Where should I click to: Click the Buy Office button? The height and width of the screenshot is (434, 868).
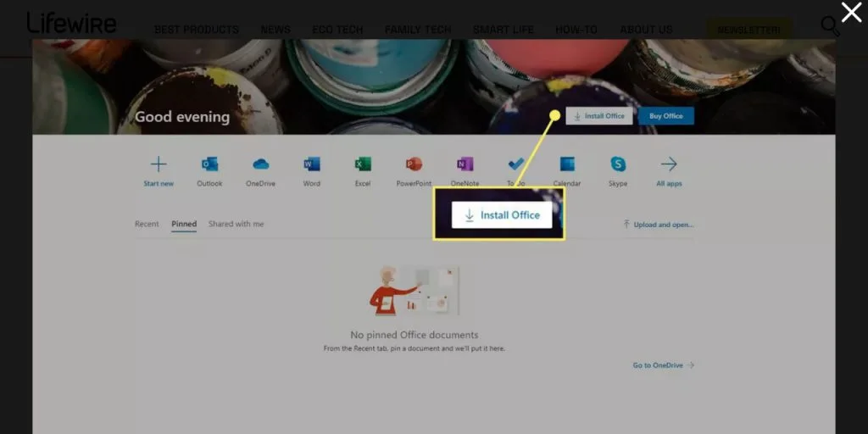click(x=666, y=115)
